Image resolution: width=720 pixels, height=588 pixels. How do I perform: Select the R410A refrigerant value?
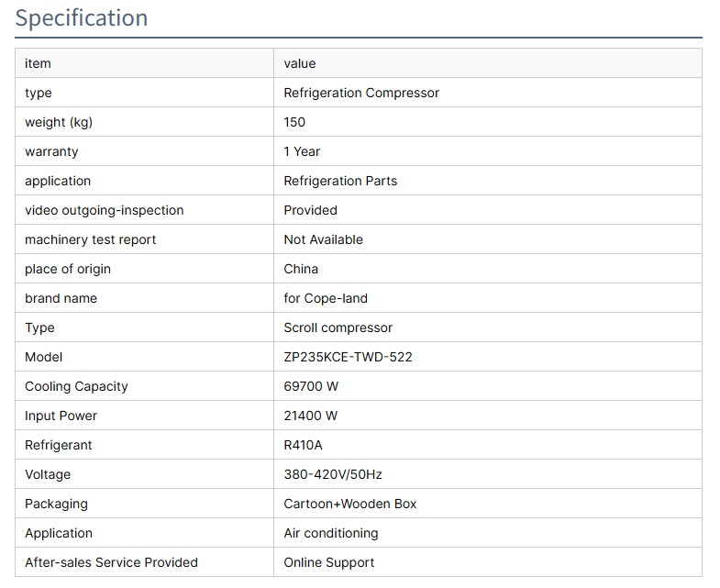click(304, 445)
